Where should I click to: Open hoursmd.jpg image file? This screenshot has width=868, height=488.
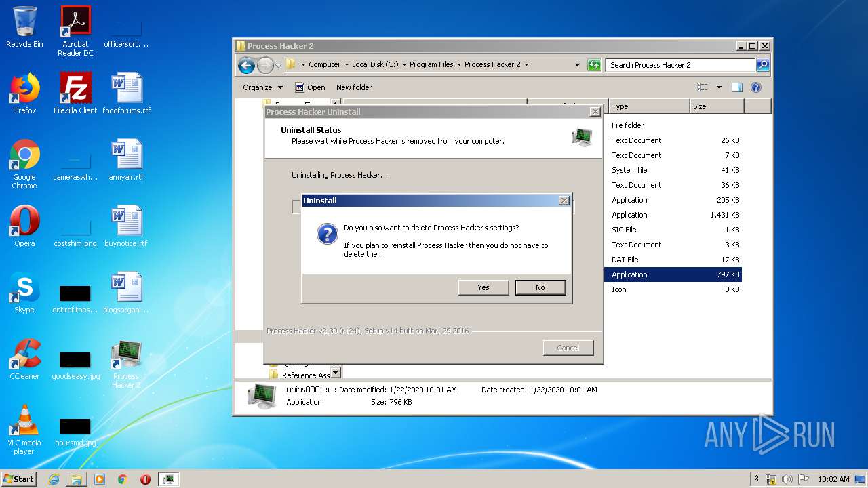pos(75,432)
